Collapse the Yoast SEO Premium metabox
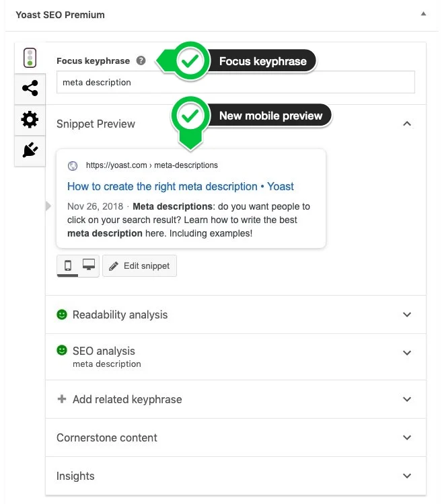Viewport: 442px width, 504px height. (x=423, y=13)
